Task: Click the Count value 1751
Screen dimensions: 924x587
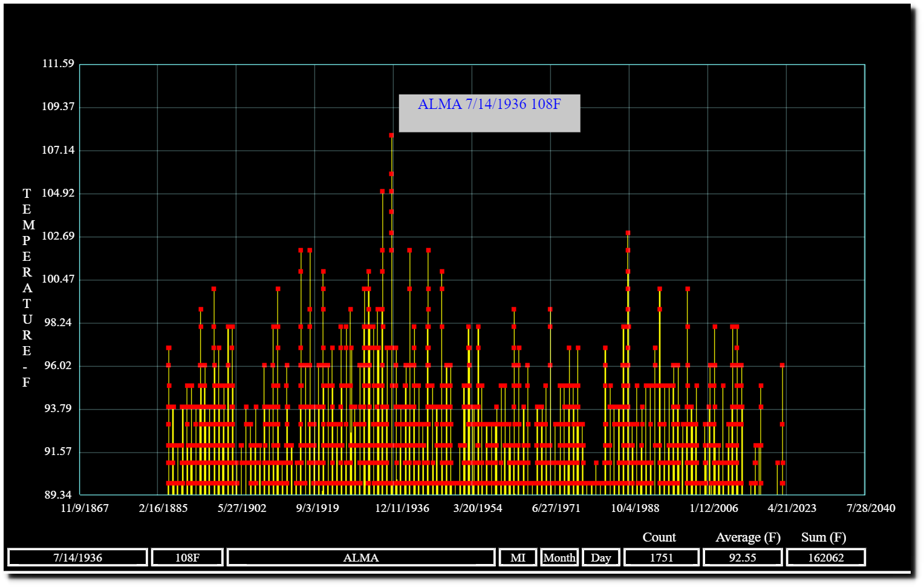Action: click(x=662, y=557)
